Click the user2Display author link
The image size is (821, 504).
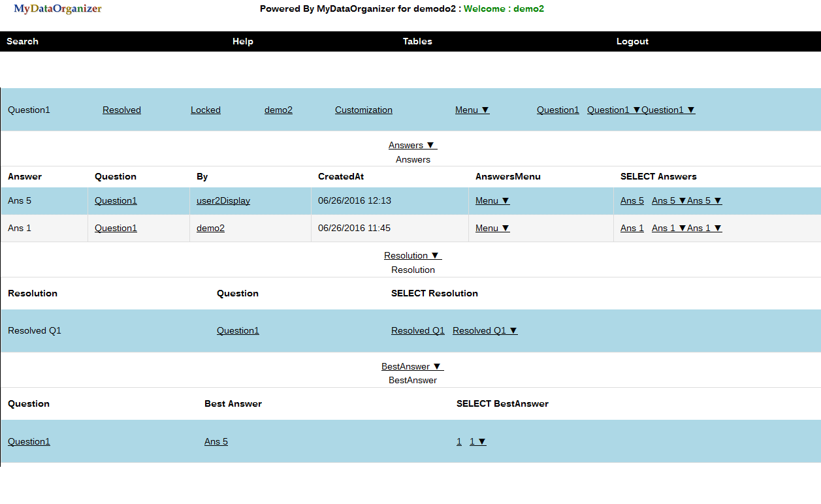[x=223, y=200]
